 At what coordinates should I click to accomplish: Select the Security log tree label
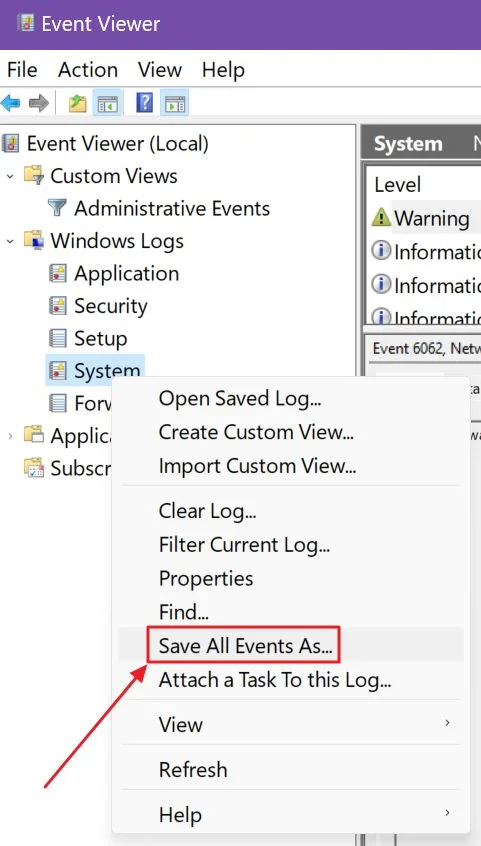coord(111,306)
